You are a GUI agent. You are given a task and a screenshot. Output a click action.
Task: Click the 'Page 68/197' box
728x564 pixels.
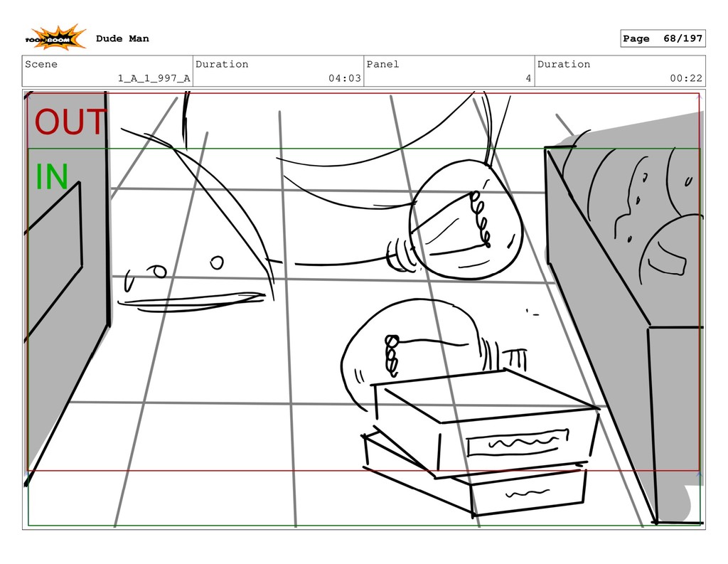click(x=663, y=38)
